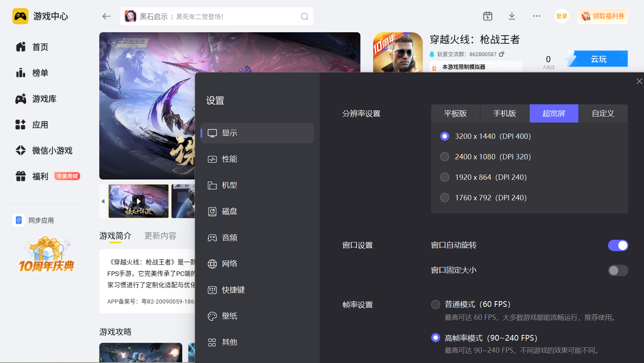Click the APP备案号 record number text
This screenshot has width=644, height=363.
point(151,301)
